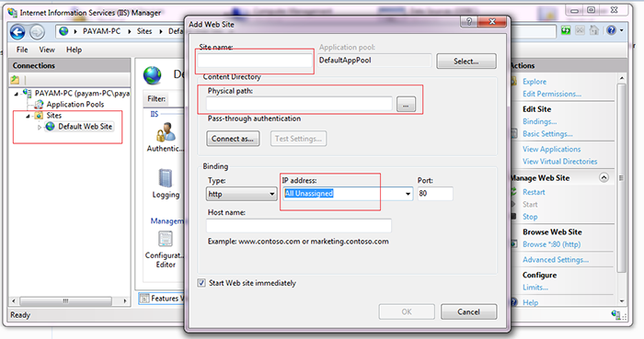The height and width of the screenshot is (339, 644).
Task: Toggle Start Web site immediately checkbox
Action: [201, 283]
